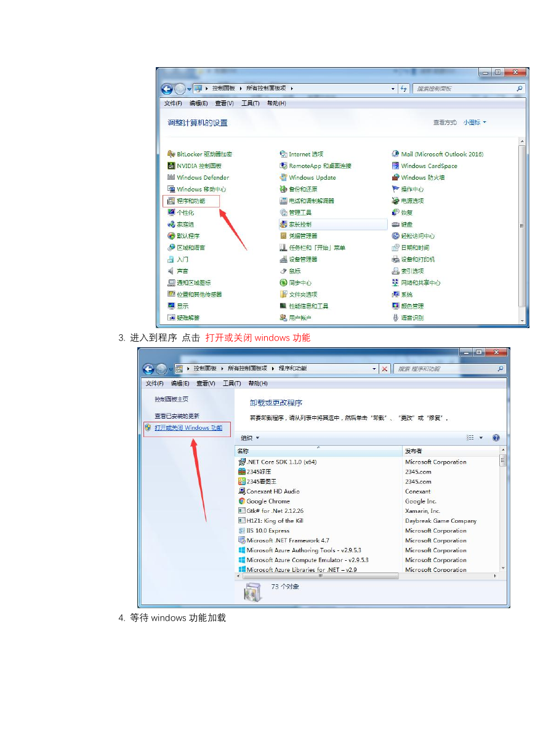This screenshot has height=756, width=535.
Task: Open the 语言识别 link
Action: tap(412, 318)
